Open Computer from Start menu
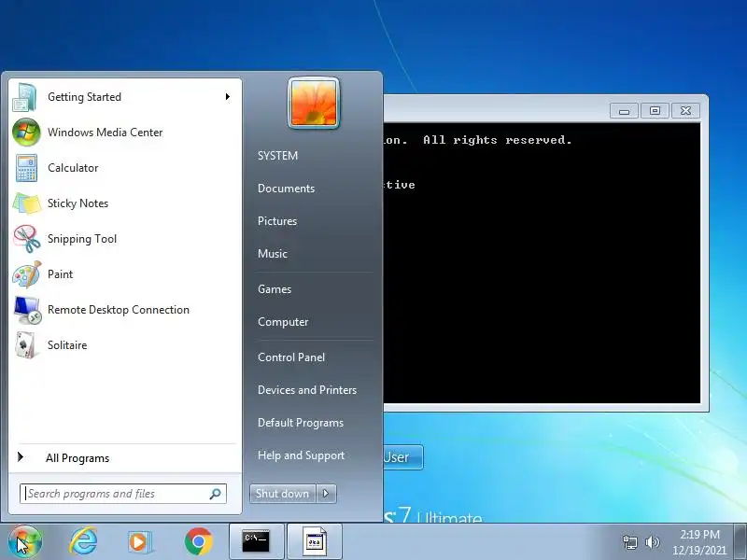The image size is (747, 560). coord(283,322)
